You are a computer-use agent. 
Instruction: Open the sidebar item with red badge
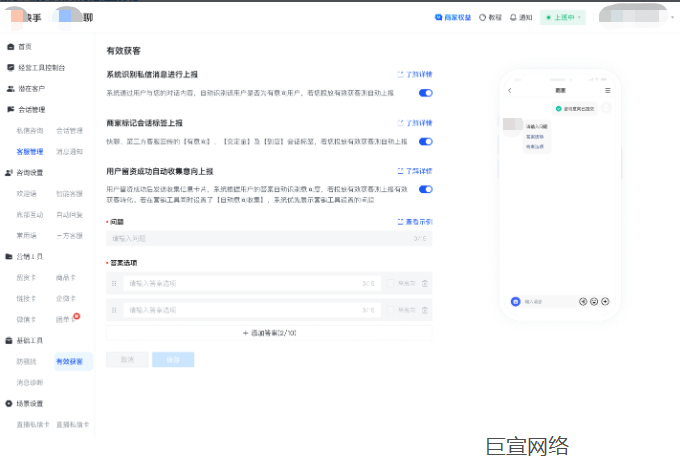tap(66, 320)
